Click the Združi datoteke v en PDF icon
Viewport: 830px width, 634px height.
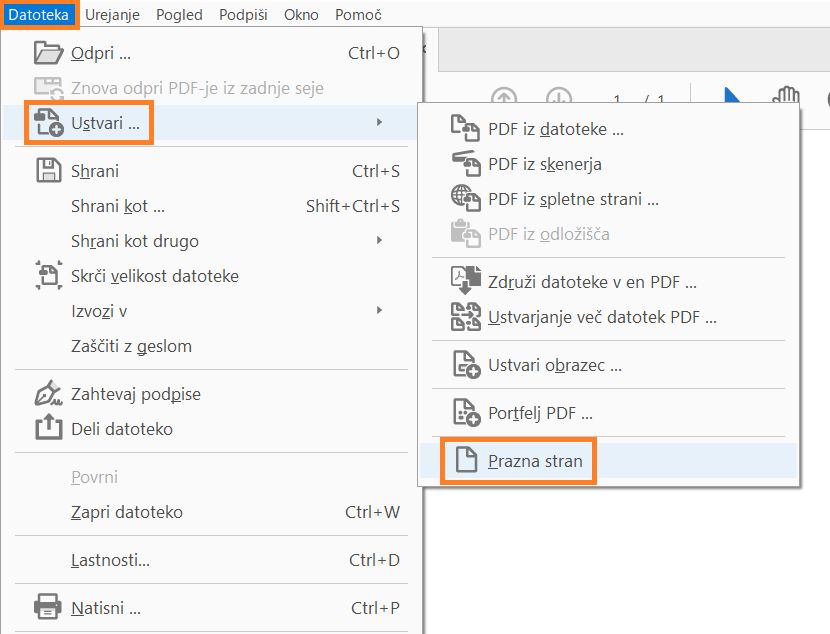pos(466,281)
